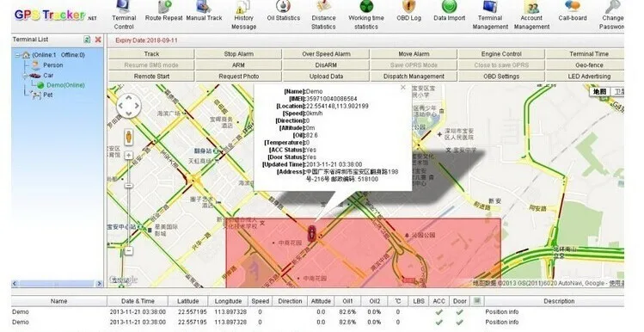Viewport: 644px width, 332px height.
Task: Click LED Advertising button
Action: (x=586, y=76)
